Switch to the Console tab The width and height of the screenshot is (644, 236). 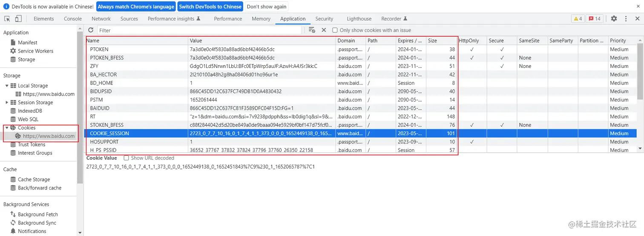[x=73, y=19]
